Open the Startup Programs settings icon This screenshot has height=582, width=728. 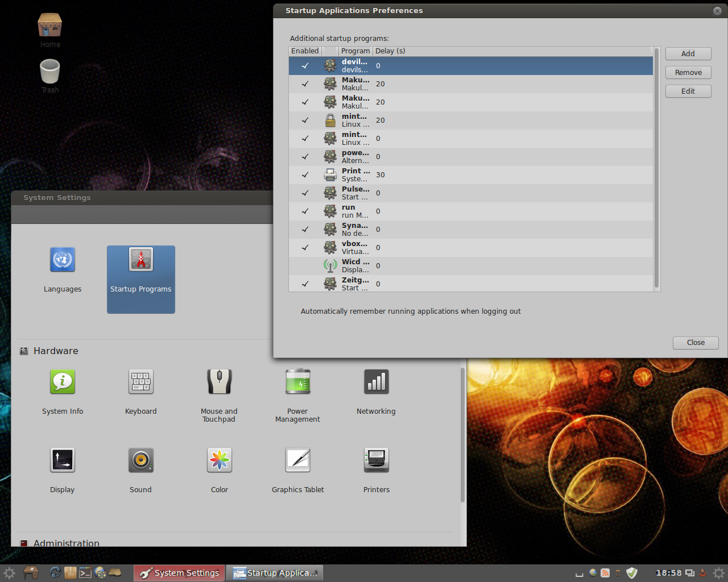(141, 279)
